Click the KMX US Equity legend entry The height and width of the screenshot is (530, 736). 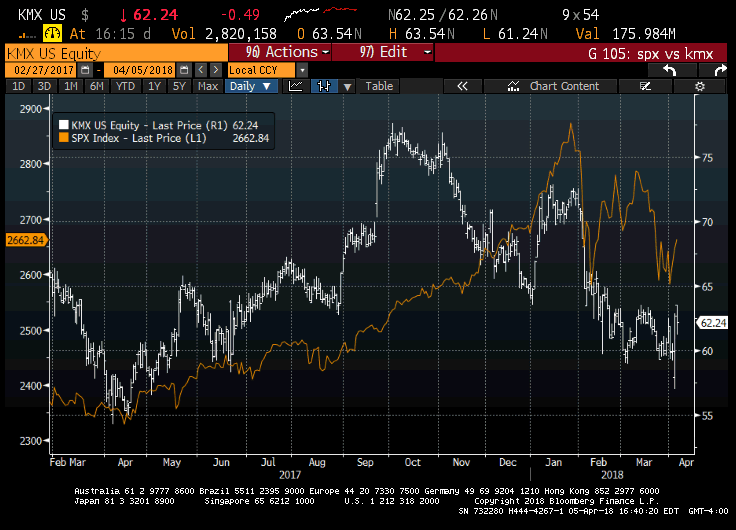tap(160, 125)
